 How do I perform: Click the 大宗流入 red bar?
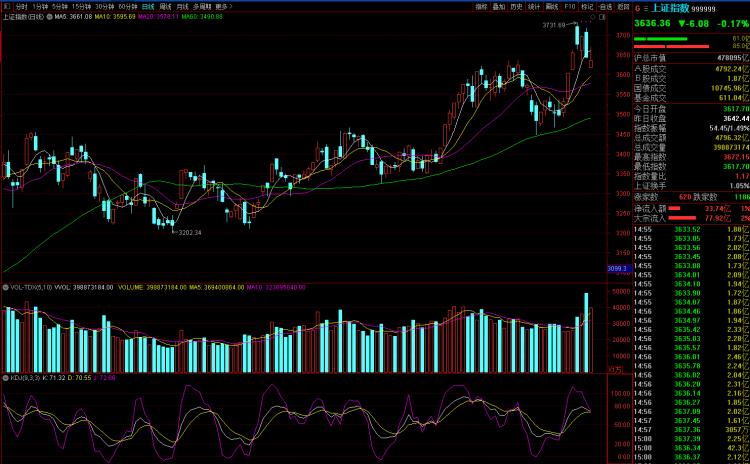[x=682, y=218]
